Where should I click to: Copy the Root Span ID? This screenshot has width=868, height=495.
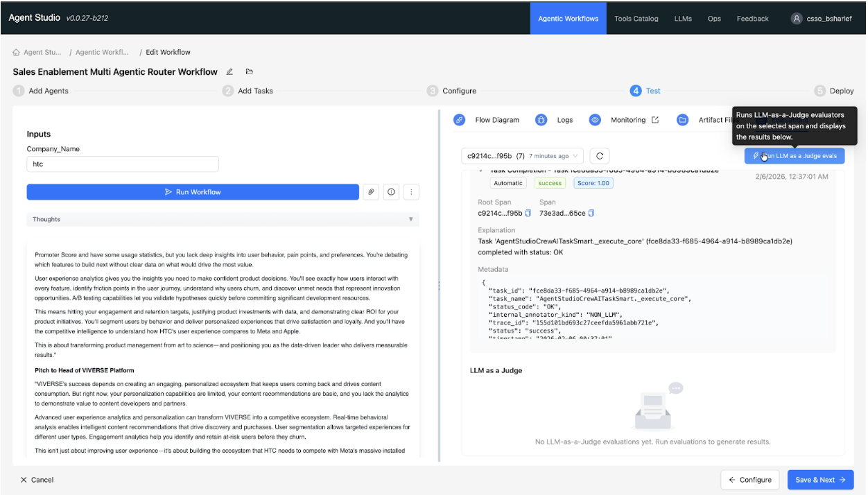click(x=528, y=213)
